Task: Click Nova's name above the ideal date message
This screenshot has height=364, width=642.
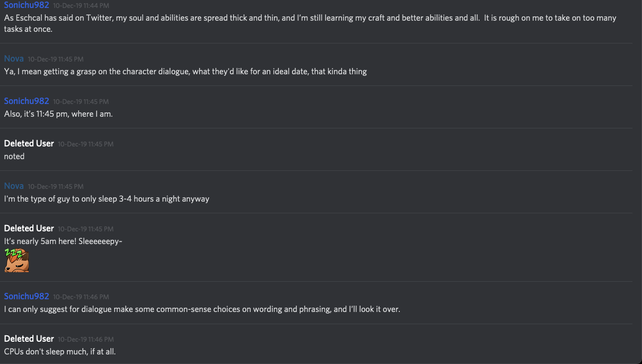Action: [x=14, y=58]
